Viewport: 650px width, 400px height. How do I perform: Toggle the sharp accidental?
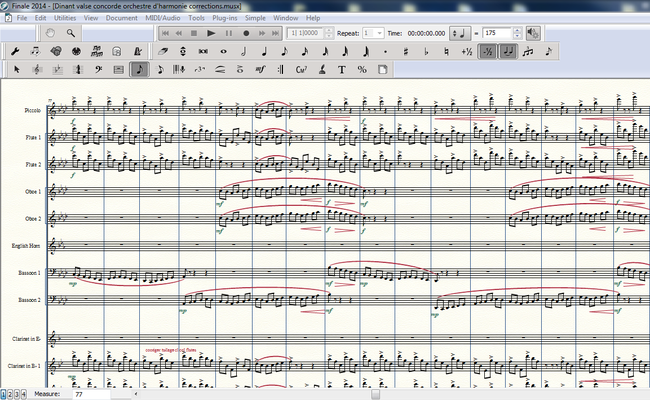pyautogui.click(x=406, y=51)
